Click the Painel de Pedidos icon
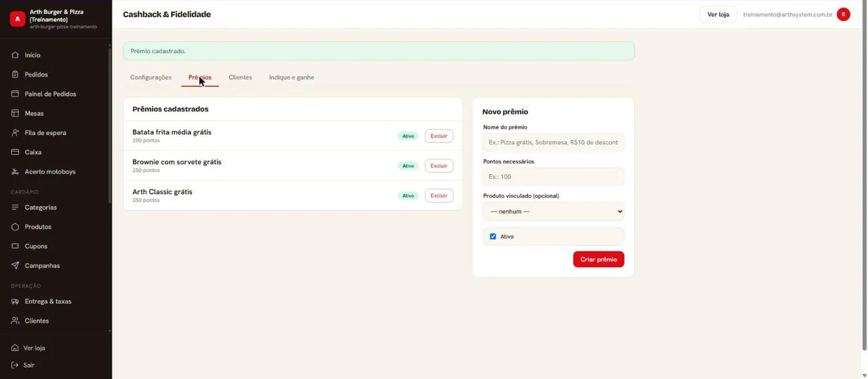This screenshot has width=868, height=379. (15, 94)
